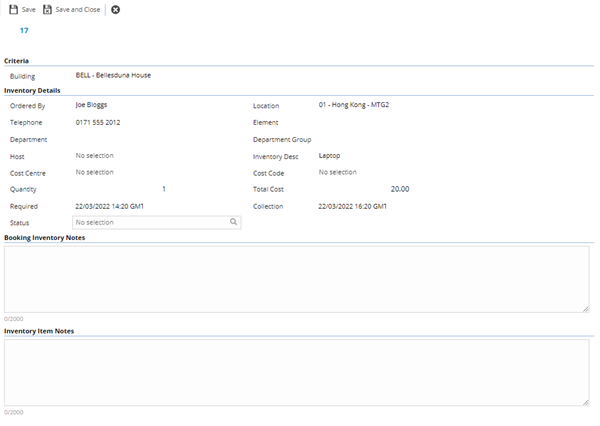
Task: Click the Save and Close disk icon
Action: tap(47, 9)
